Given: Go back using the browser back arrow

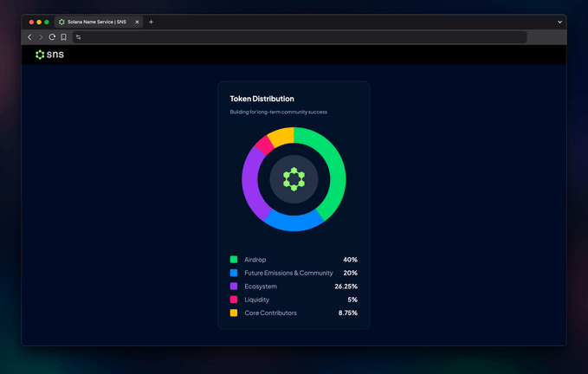Looking at the screenshot, I should click(29, 37).
